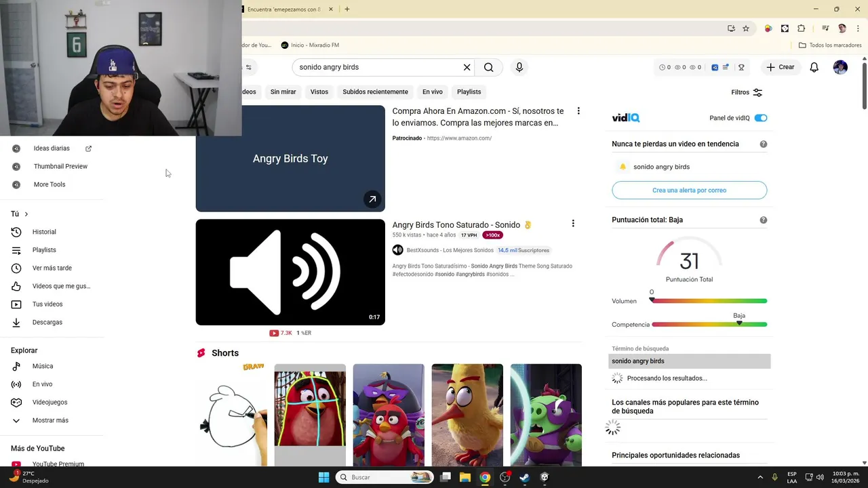This screenshot has height=488, width=868.
Task: Show hidden system tray icons
Action: pos(760,477)
